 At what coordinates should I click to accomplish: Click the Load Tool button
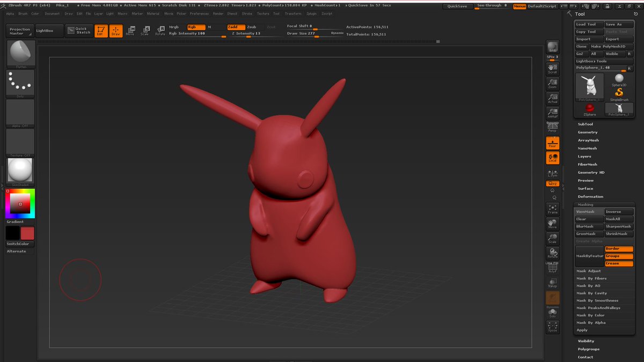(x=589, y=24)
